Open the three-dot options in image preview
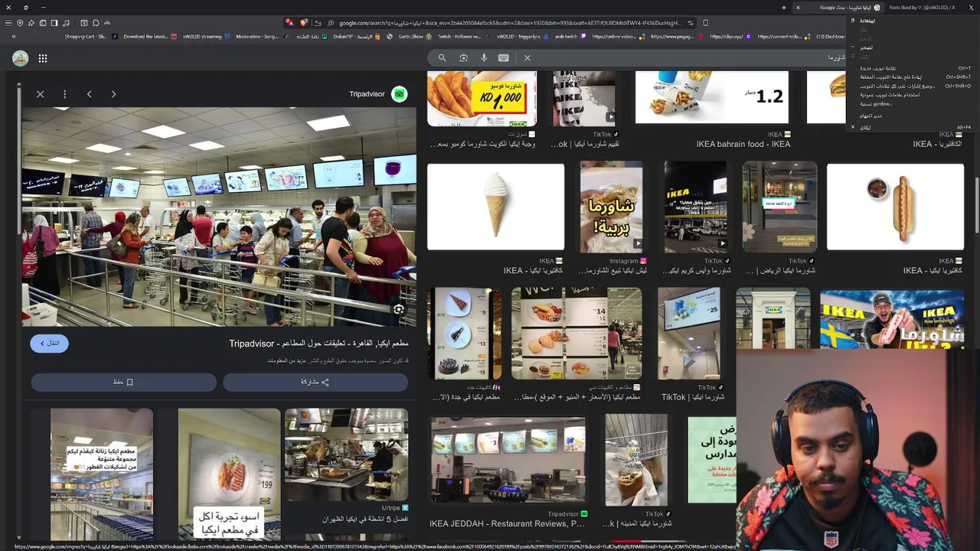 pyautogui.click(x=64, y=94)
